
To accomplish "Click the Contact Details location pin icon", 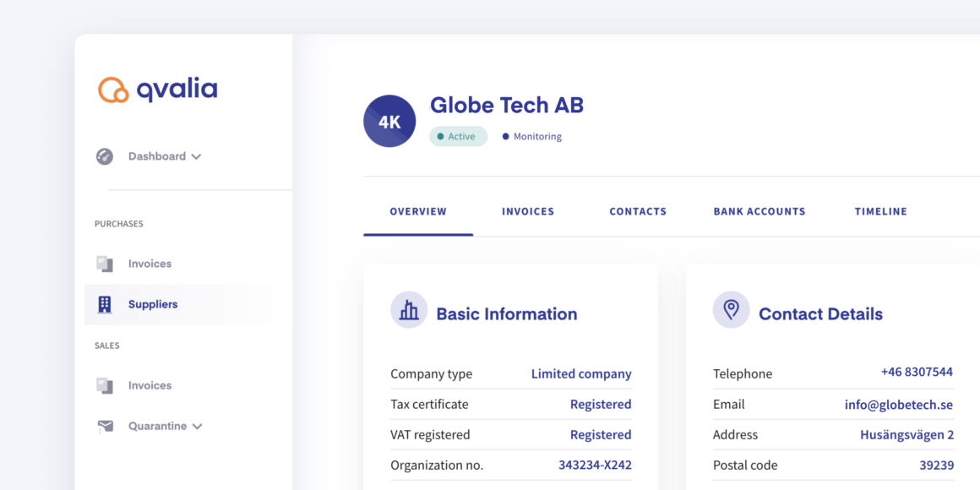I will 731,309.
